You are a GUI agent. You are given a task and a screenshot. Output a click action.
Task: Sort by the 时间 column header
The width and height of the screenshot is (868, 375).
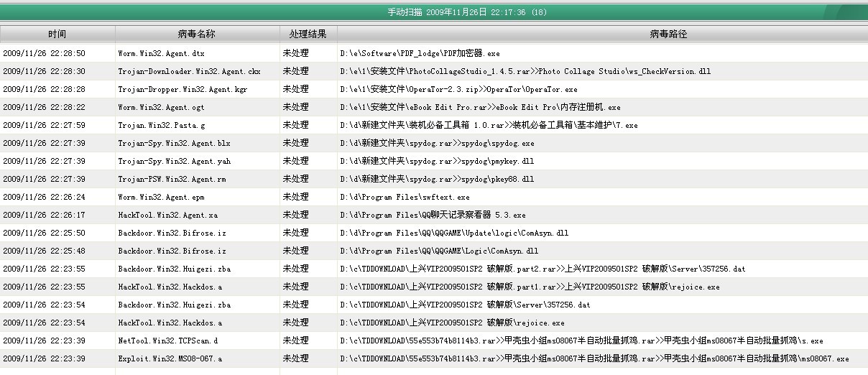pyautogui.click(x=57, y=34)
